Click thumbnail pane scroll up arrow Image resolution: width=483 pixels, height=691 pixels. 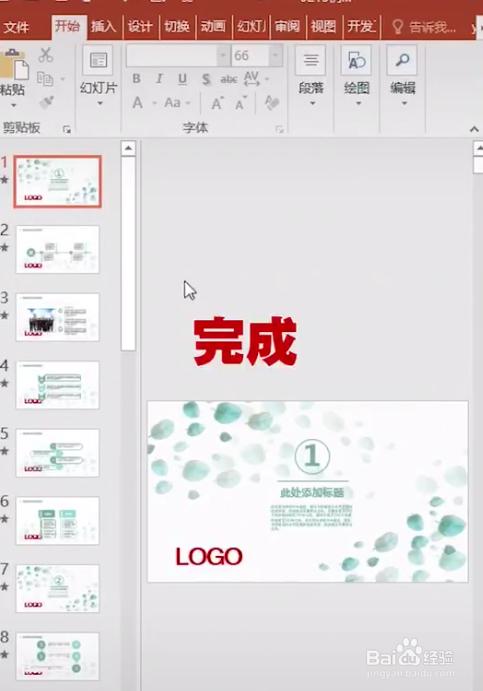point(128,148)
